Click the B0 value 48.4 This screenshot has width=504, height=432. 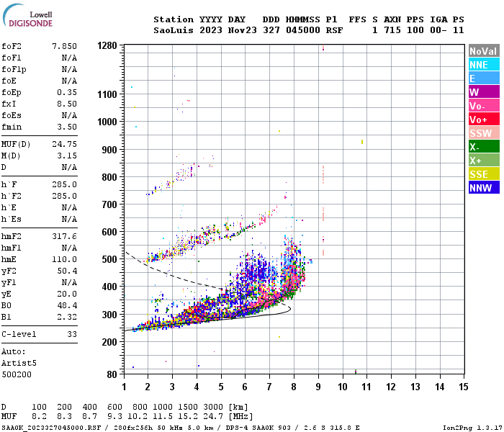(x=67, y=305)
